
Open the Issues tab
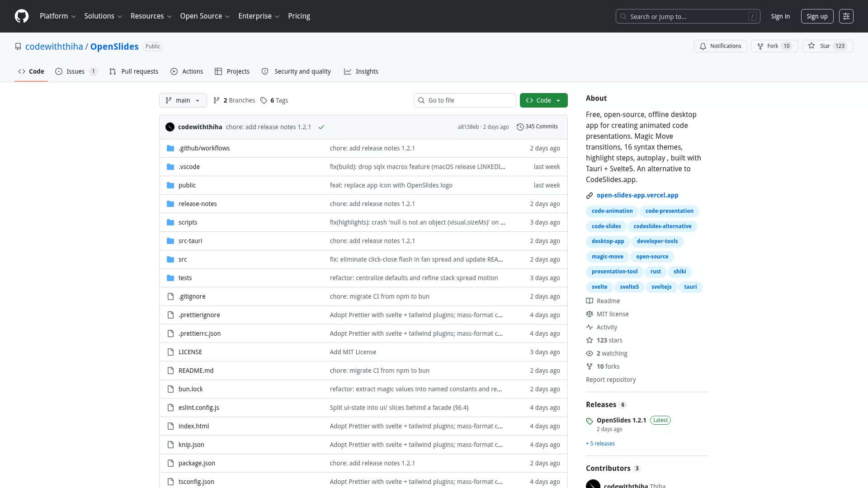tap(76, 71)
